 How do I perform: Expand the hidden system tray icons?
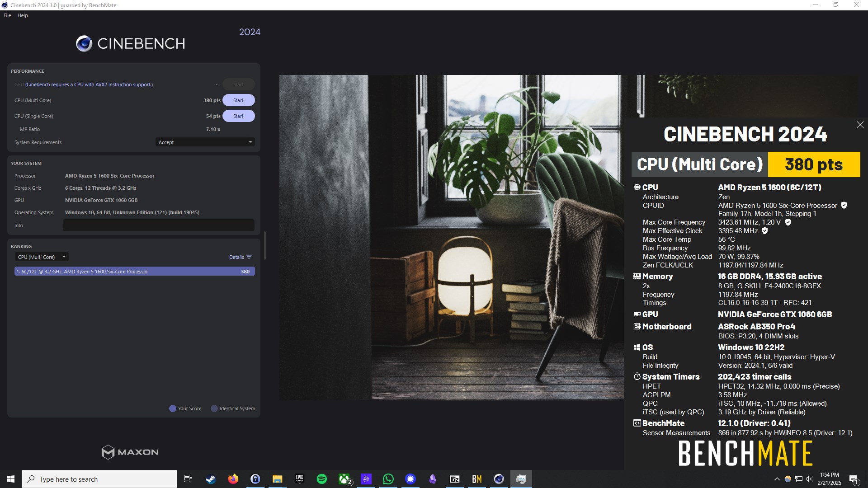(777, 479)
